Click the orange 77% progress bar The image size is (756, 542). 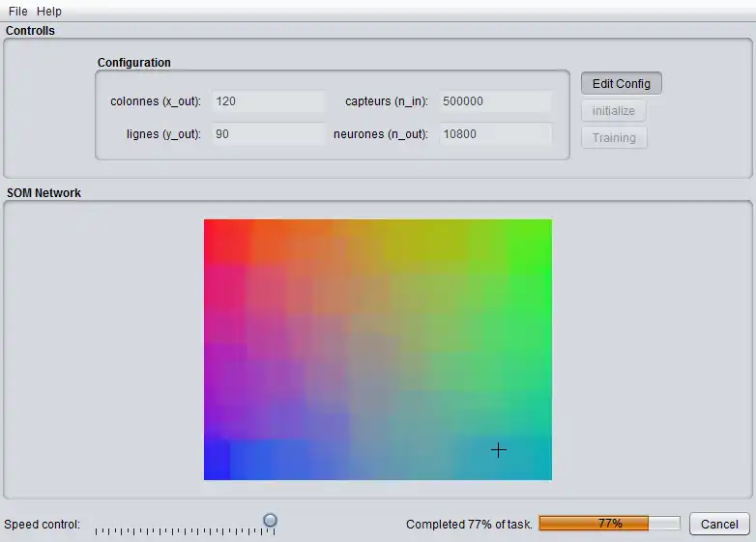click(x=609, y=524)
